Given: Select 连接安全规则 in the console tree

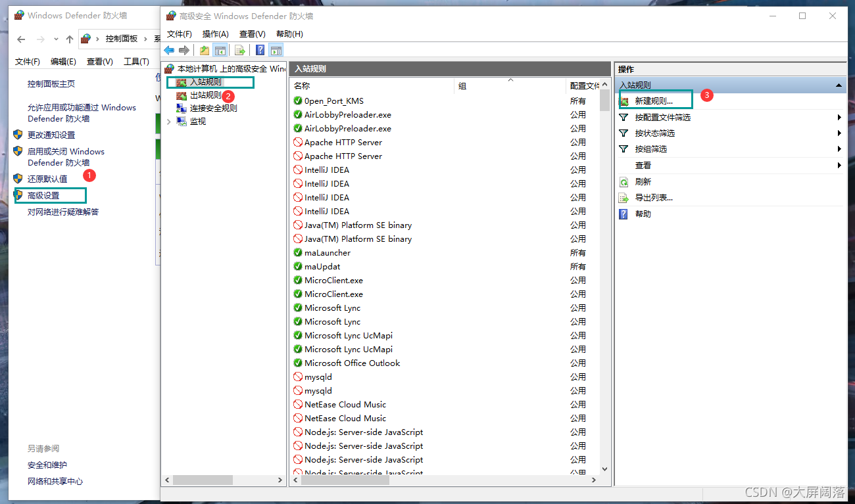Looking at the screenshot, I should [x=214, y=108].
